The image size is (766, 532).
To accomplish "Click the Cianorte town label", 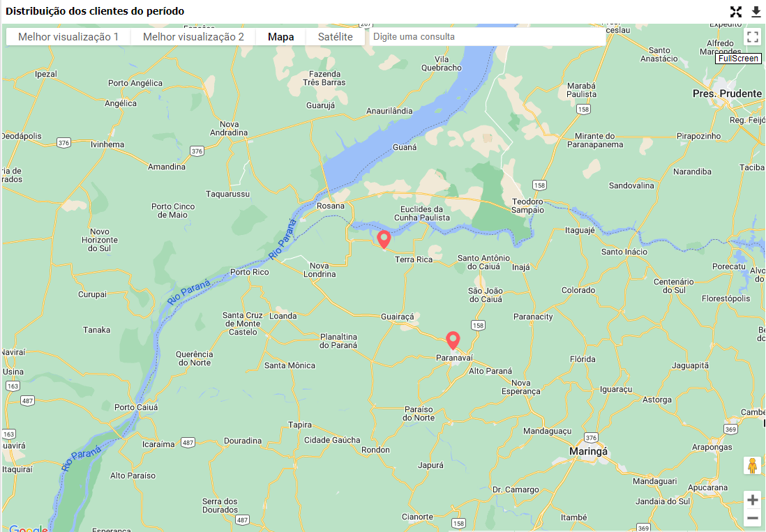I will point(417,517).
